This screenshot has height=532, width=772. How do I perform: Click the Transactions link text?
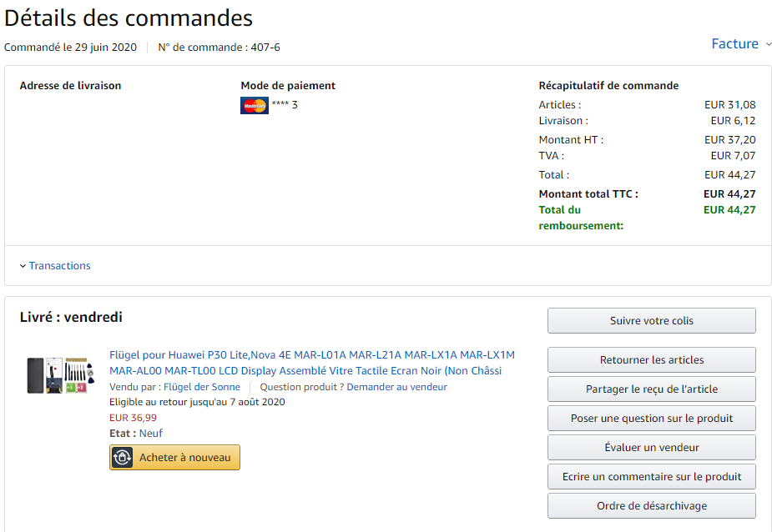tap(59, 266)
